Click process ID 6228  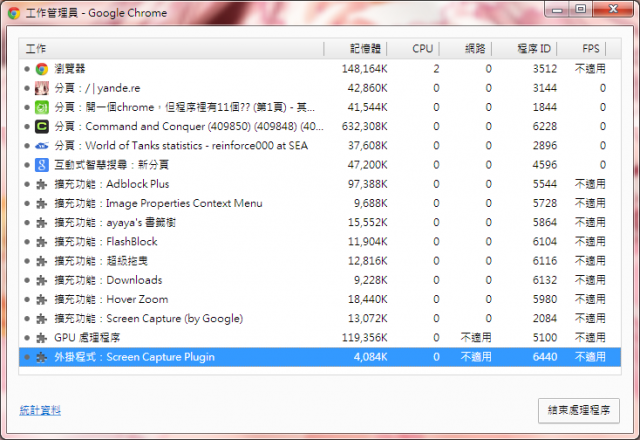click(x=544, y=127)
